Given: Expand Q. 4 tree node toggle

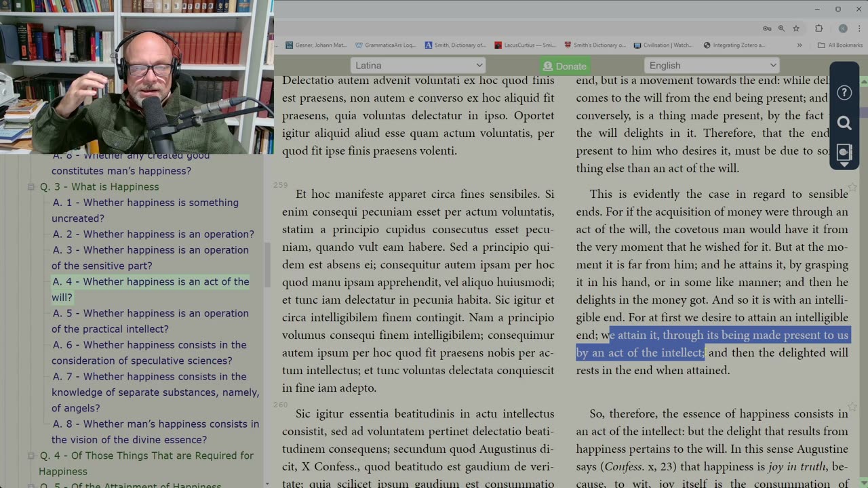Looking at the screenshot, I should tap(31, 456).
